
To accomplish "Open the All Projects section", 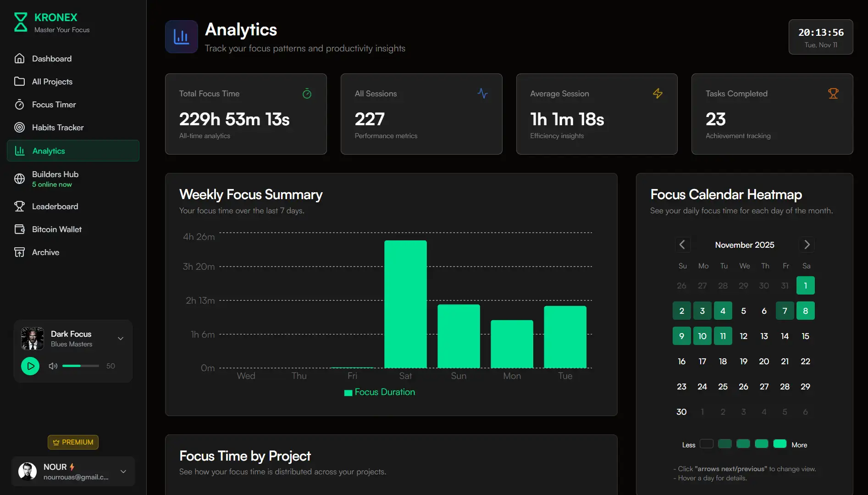I will [x=52, y=82].
